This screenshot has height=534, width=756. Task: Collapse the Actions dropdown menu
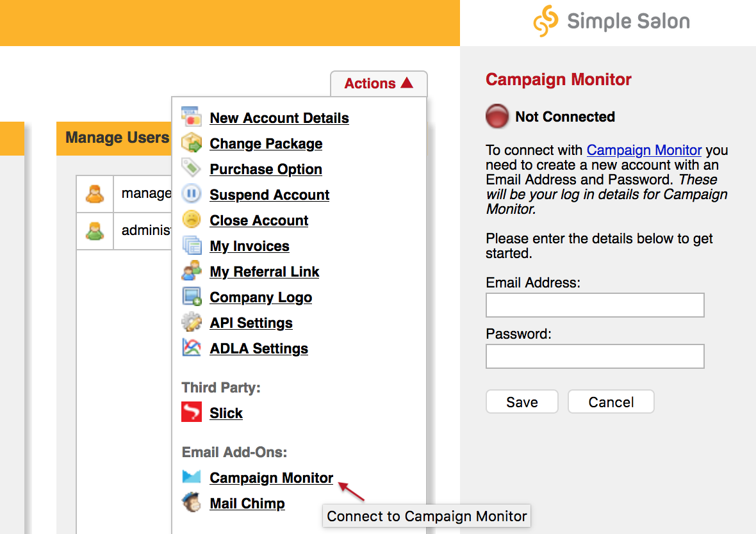click(378, 83)
